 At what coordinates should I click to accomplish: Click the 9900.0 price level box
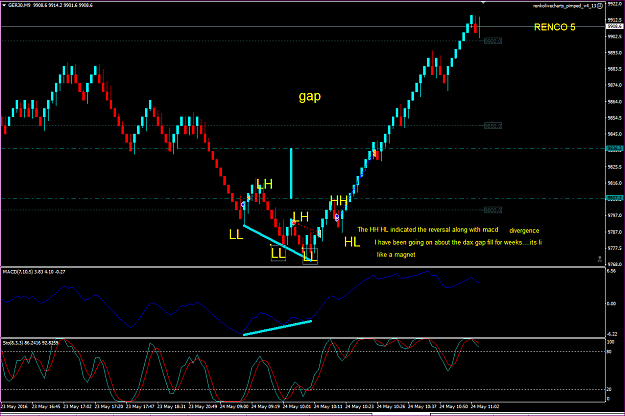point(493,41)
